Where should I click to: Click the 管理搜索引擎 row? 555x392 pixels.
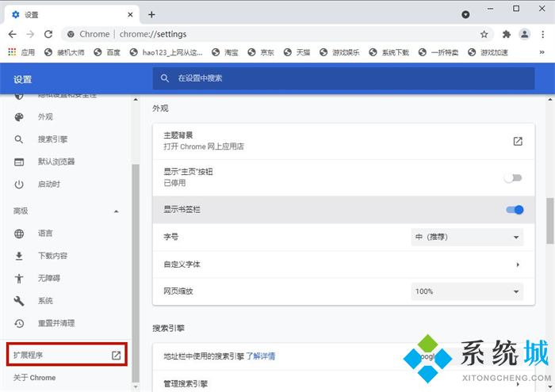click(343, 383)
